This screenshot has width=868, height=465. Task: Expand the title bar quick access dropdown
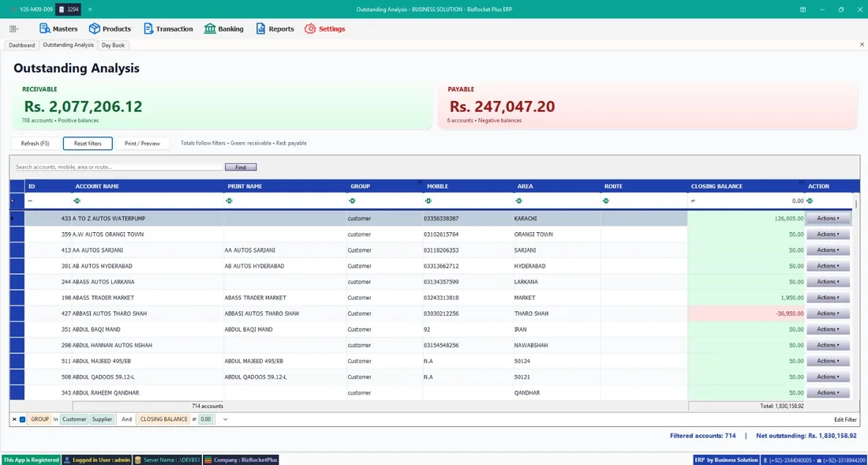pos(90,9)
